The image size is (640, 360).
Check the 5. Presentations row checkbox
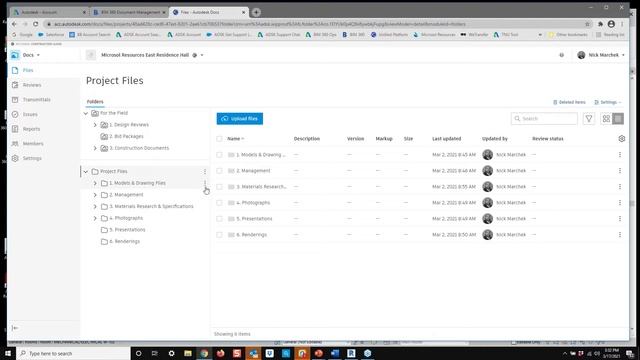pos(219,219)
